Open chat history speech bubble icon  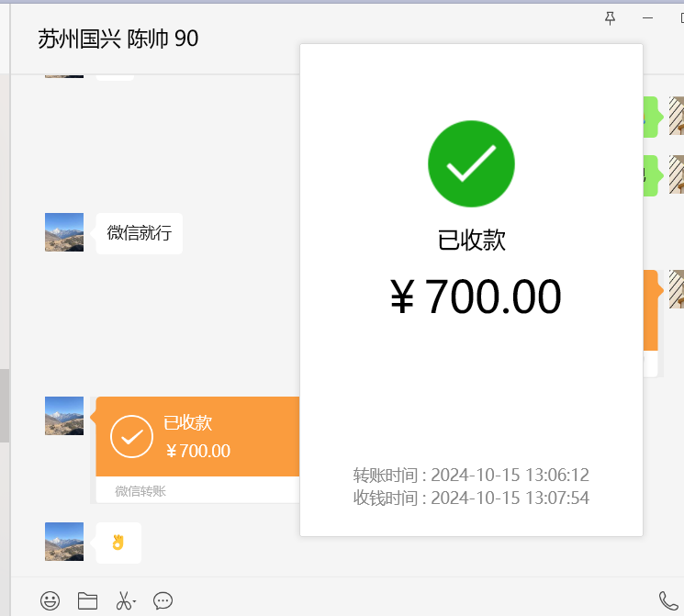[x=163, y=601]
